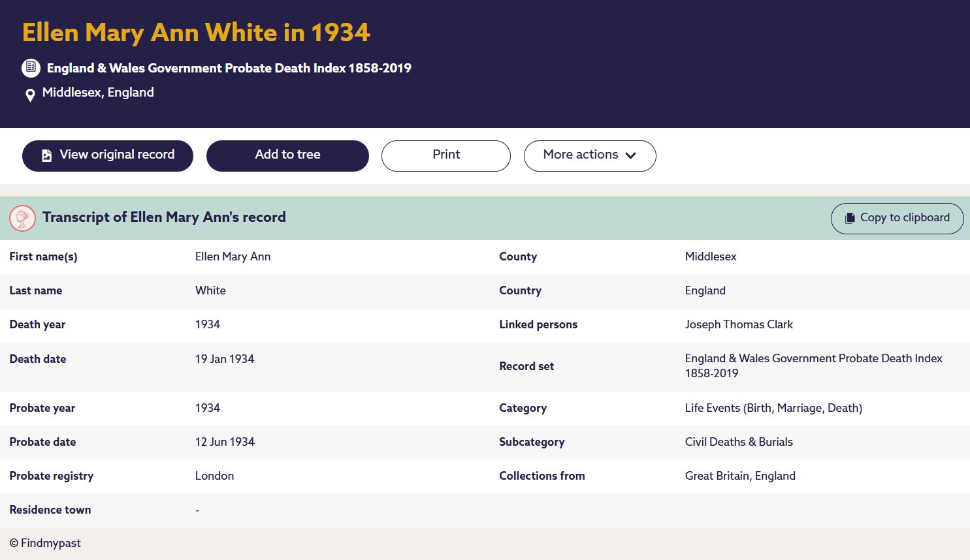Screen dimensions: 970x560
Task: Click the location pin icon beside Middlesex, England
Action: tap(30, 95)
